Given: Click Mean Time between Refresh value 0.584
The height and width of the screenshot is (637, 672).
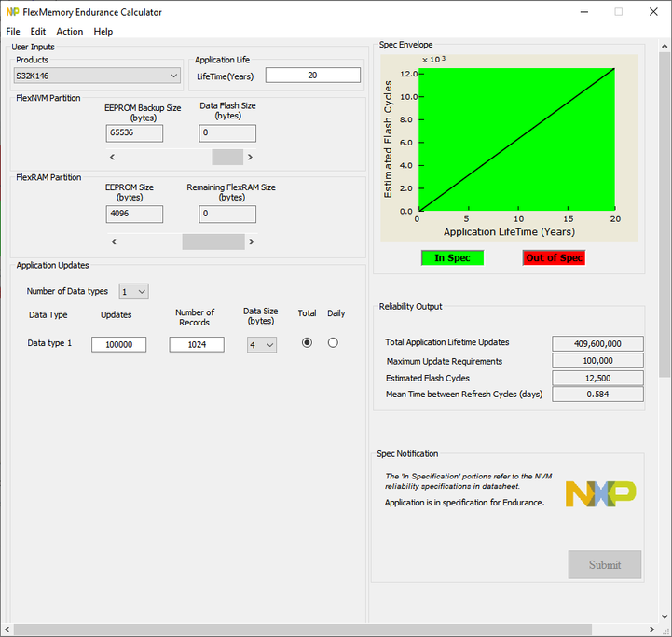Looking at the screenshot, I should (597, 395).
